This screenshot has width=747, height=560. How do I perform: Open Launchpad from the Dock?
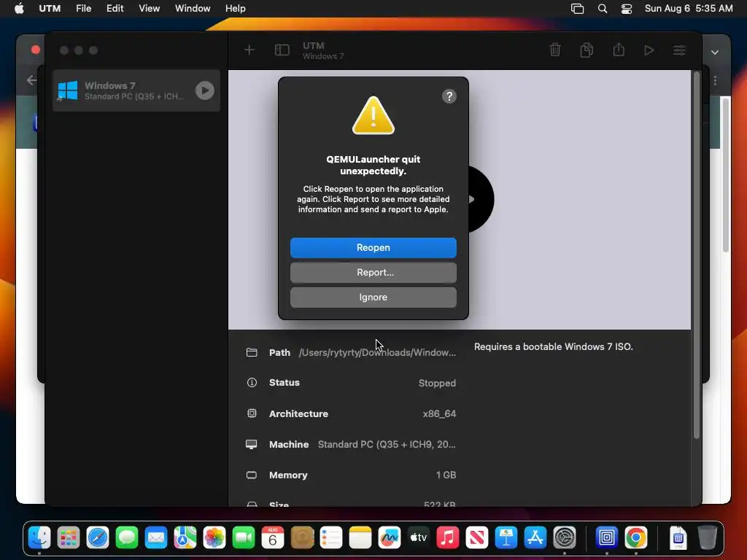coord(69,537)
